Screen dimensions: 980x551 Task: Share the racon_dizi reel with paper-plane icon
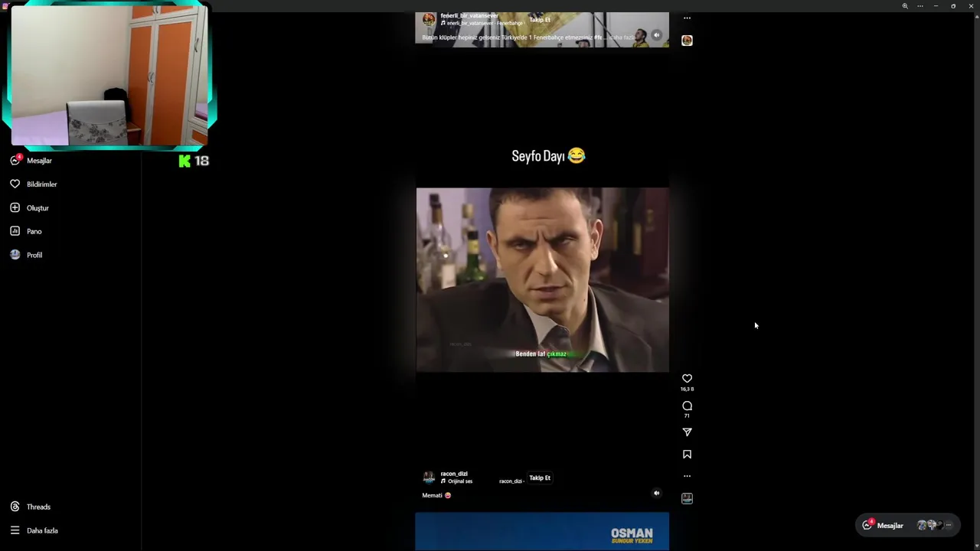pos(687,432)
